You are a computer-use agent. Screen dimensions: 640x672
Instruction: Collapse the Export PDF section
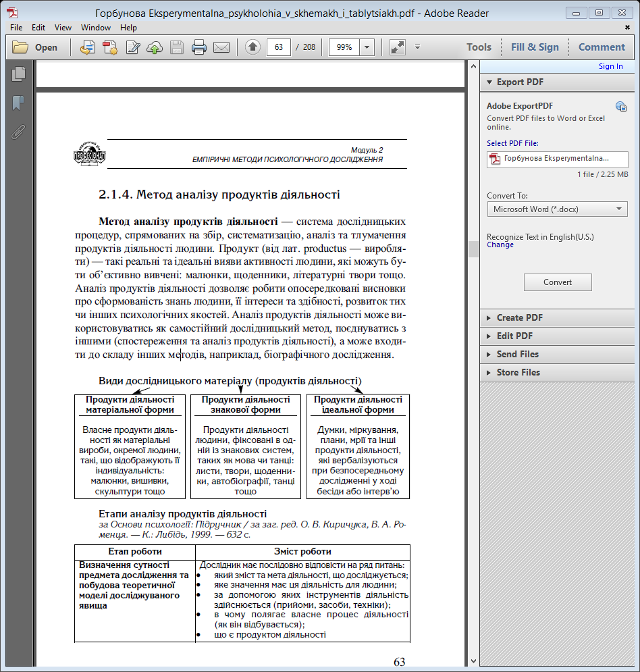tap(520, 82)
